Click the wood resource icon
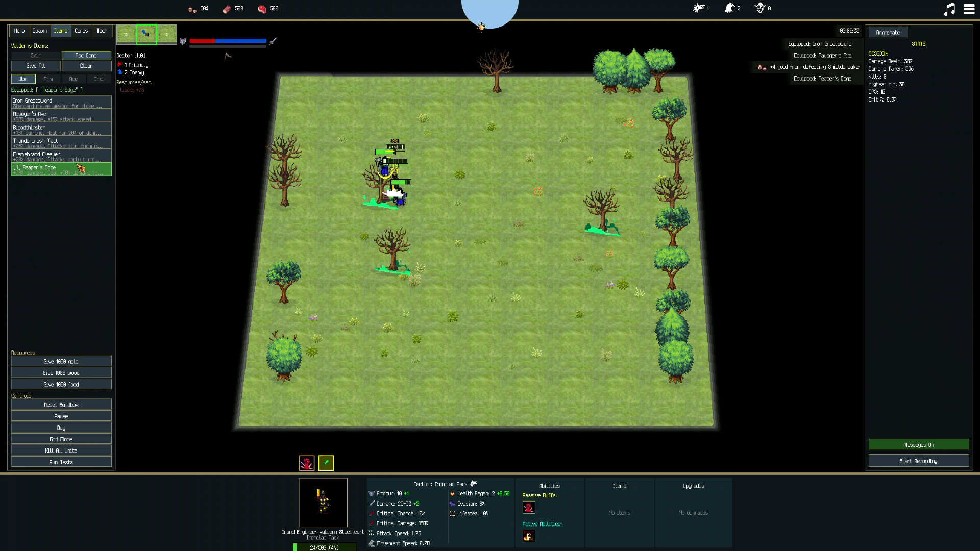 tap(226, 9)
